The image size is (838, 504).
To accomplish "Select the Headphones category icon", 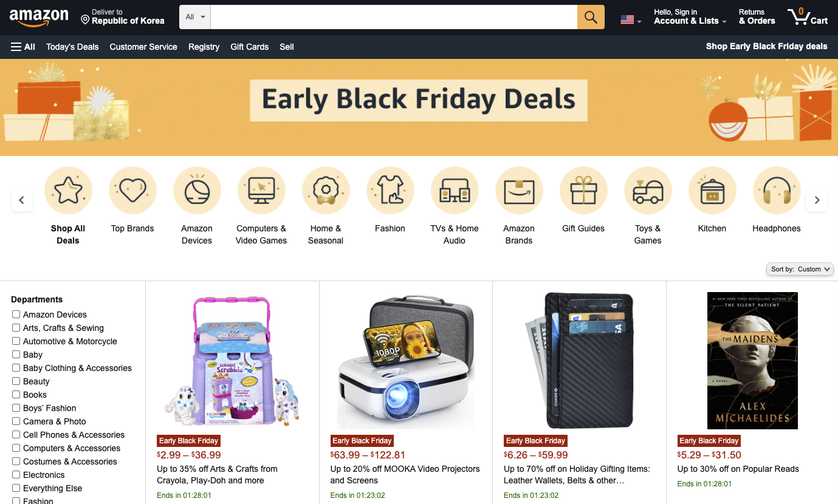I will (x=777, y=191).
